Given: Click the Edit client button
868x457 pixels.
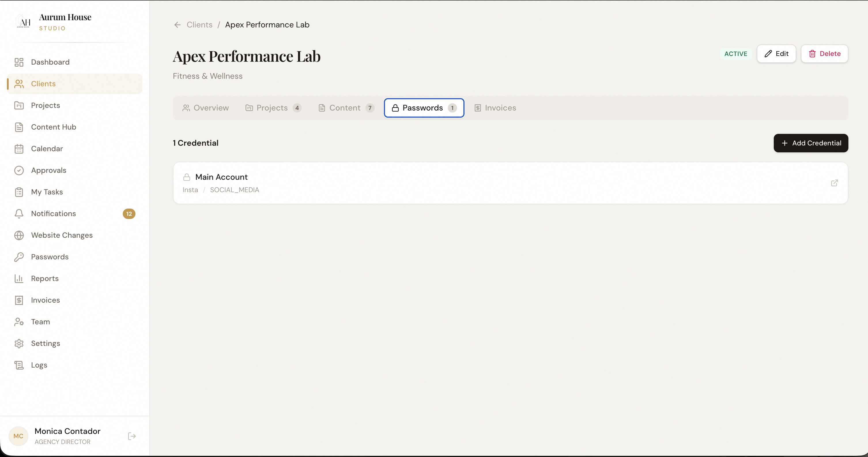Looking at the screenshot, I should click(776, 54).
